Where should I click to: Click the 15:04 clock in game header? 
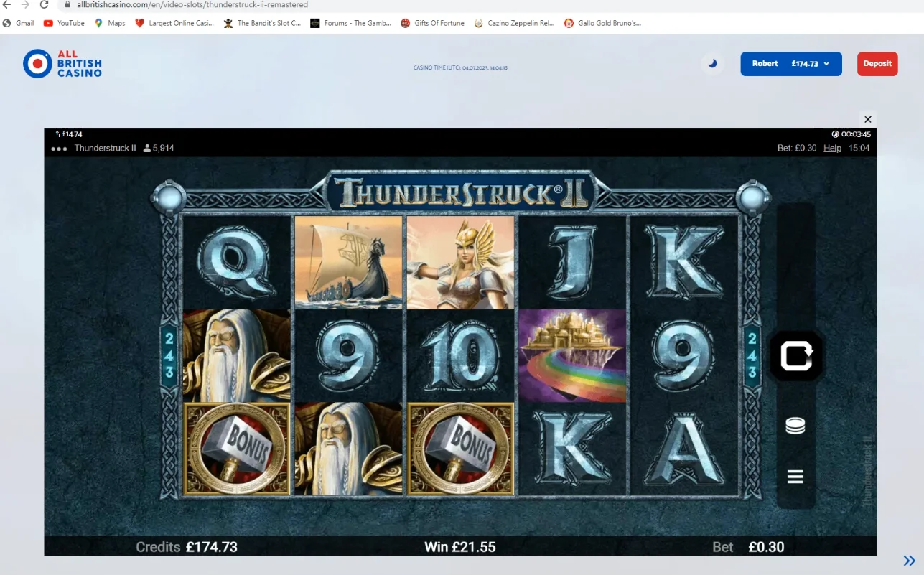[x=859, y=148]
